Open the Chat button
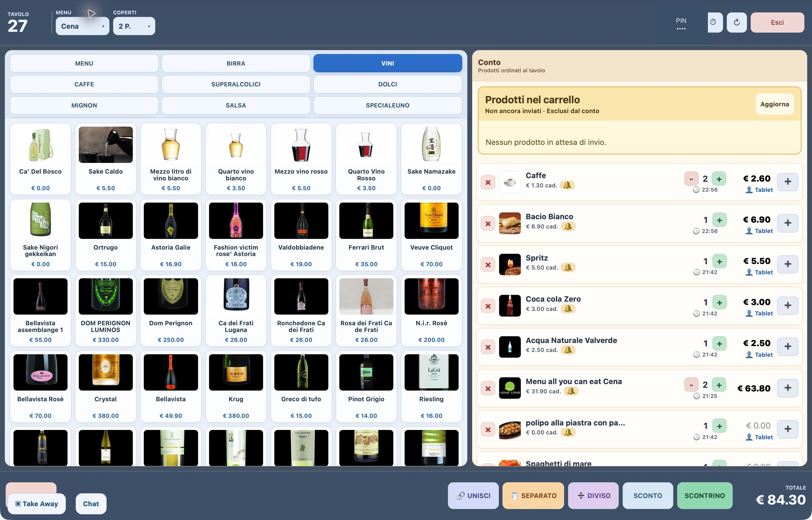Screen dimensions: 812x520 click(91, 503)
